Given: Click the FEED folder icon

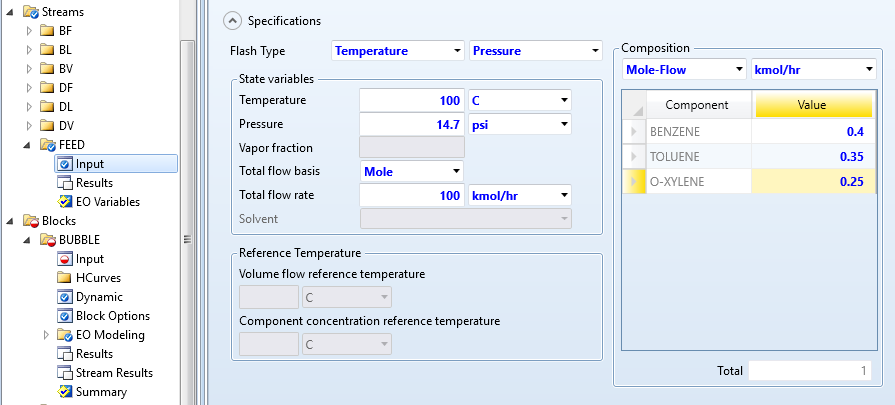Looking at the screenshot, I should click(x=48, y=145).
